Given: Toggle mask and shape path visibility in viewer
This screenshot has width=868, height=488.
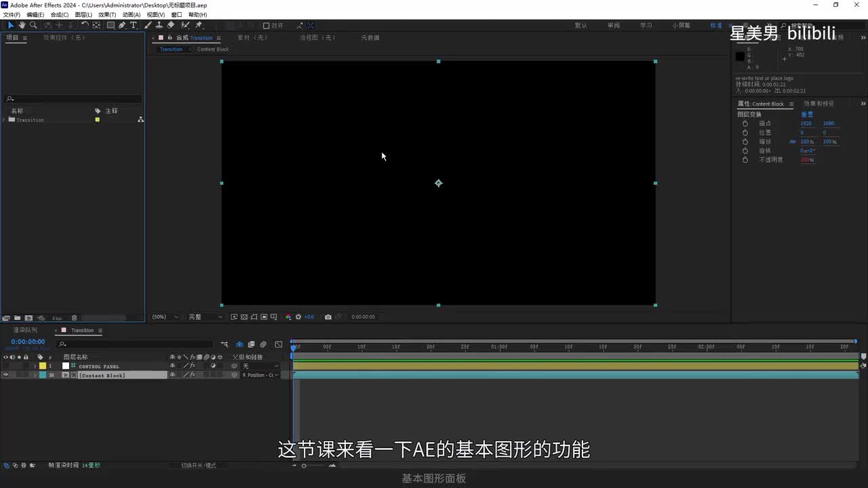Looking at the screenshot, I should [x=254, y=317].
